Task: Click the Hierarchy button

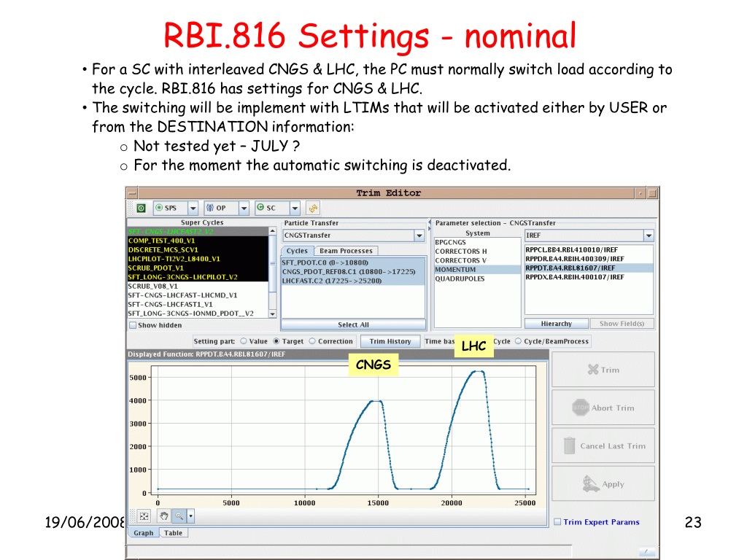Action: [556, 324]
